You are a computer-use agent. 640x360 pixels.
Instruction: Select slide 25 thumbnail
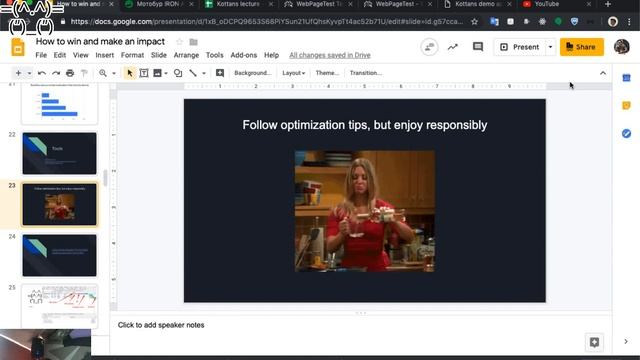(60, 306)
